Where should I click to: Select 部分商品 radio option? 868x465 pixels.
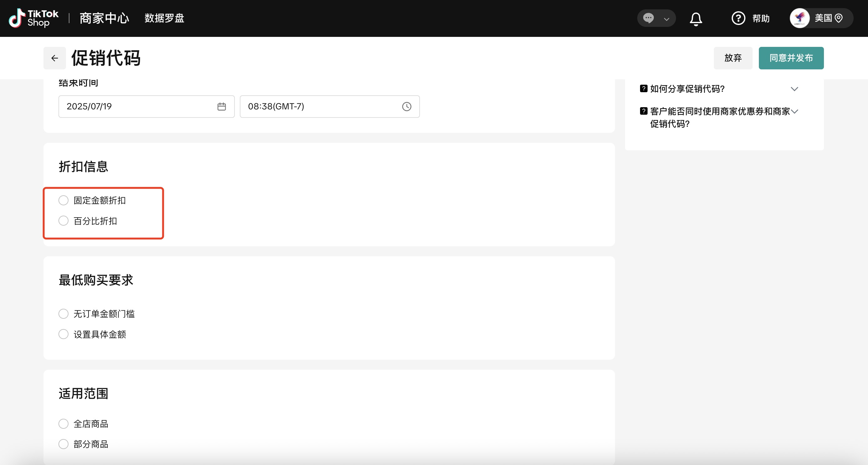point(63,444)
